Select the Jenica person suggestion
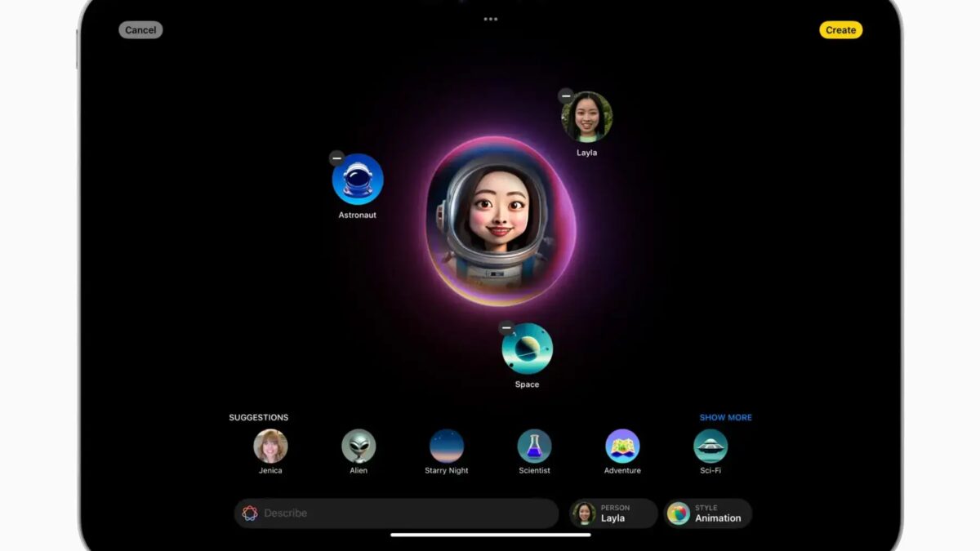This screenshot has height=551, width=980. click(x=269, y=446)
